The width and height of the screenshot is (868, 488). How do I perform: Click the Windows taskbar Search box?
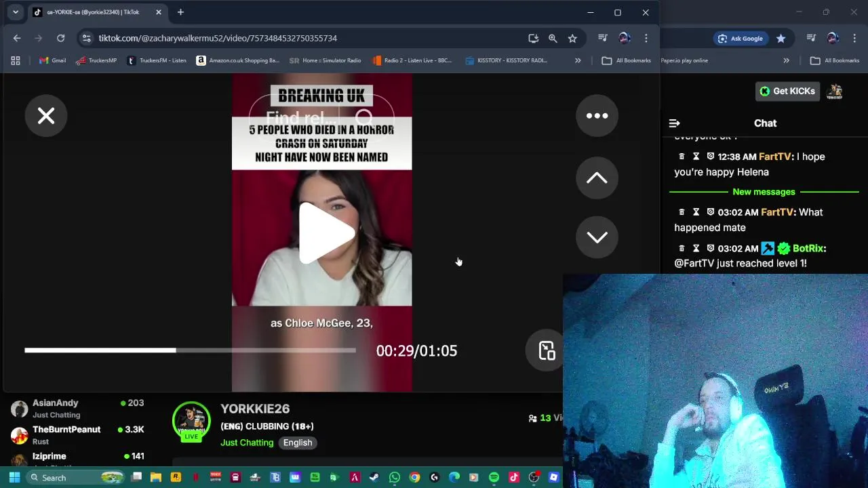[76, 477]
